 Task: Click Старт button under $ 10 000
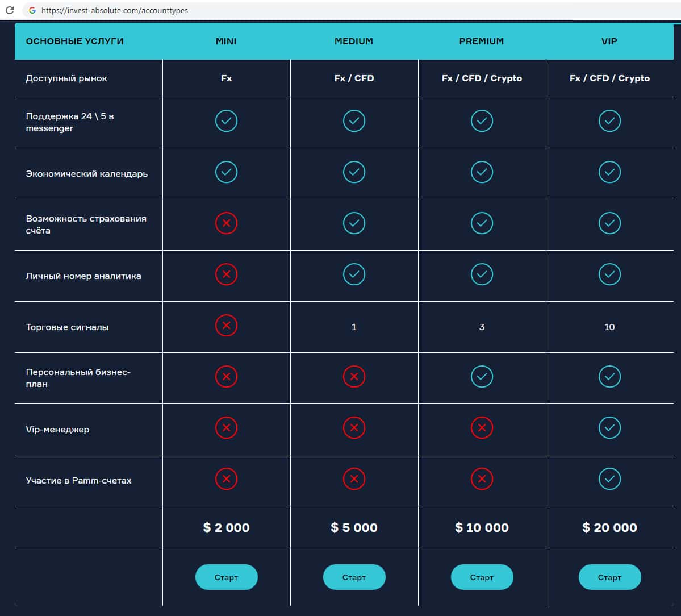point(482,577)
